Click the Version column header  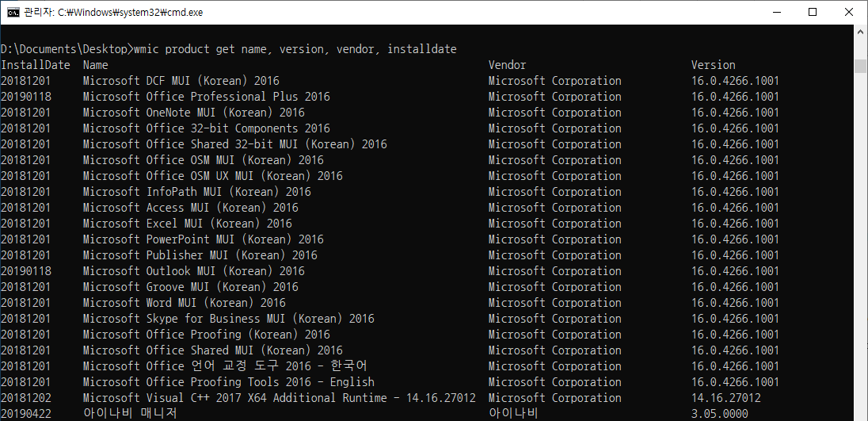click(x=713, y=65)
